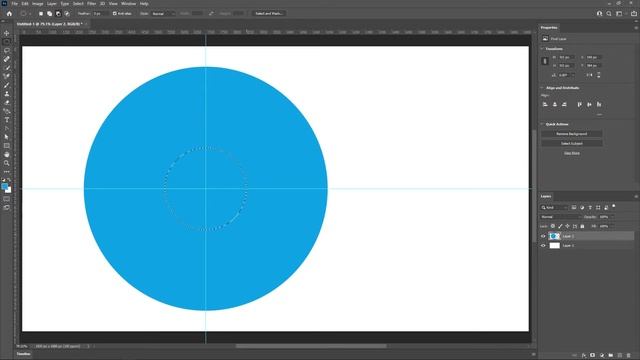This screenshot has height=360, width=640.
Task: Open the workspace switcher icon
Action: pos(619,13)
